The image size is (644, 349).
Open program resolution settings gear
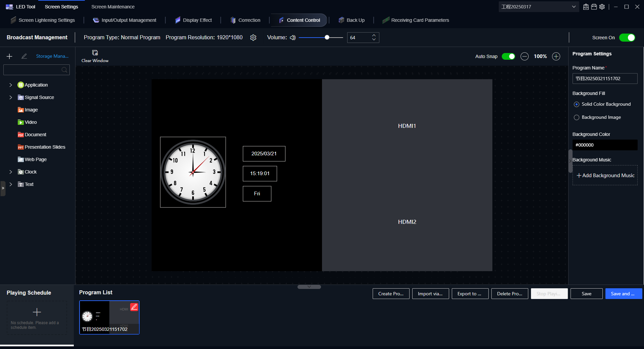coord(253,38)
